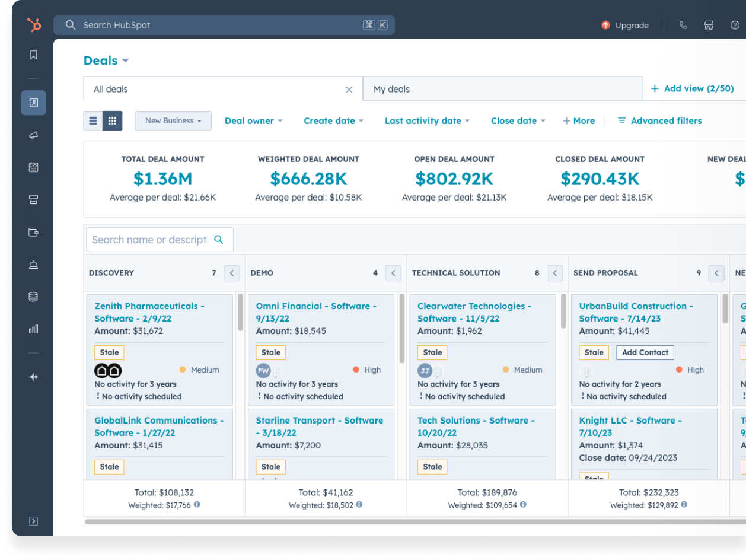This screenshot has height=560, width=746.
Task: Click High priority on Omni Financial card
Action: point(366,370)
